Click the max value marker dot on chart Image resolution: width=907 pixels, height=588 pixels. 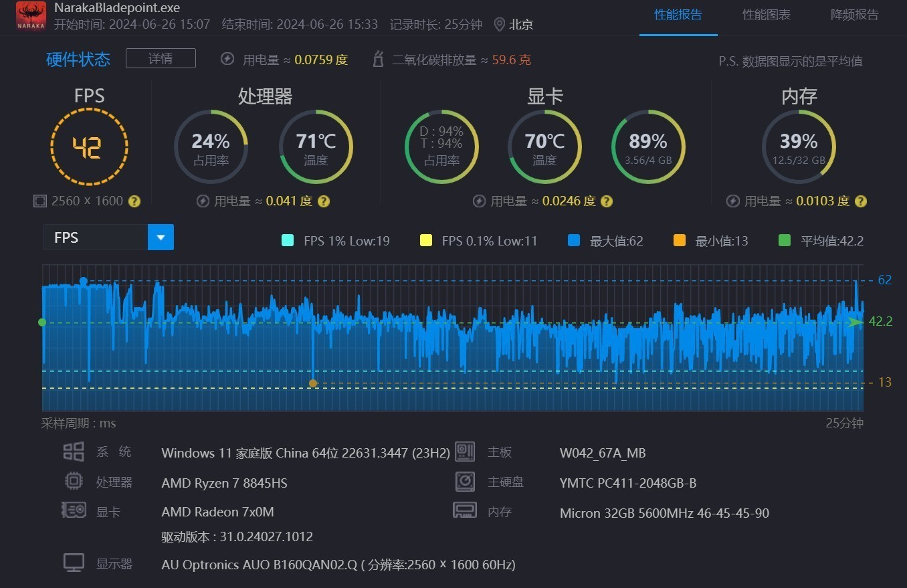coord(84,281)
